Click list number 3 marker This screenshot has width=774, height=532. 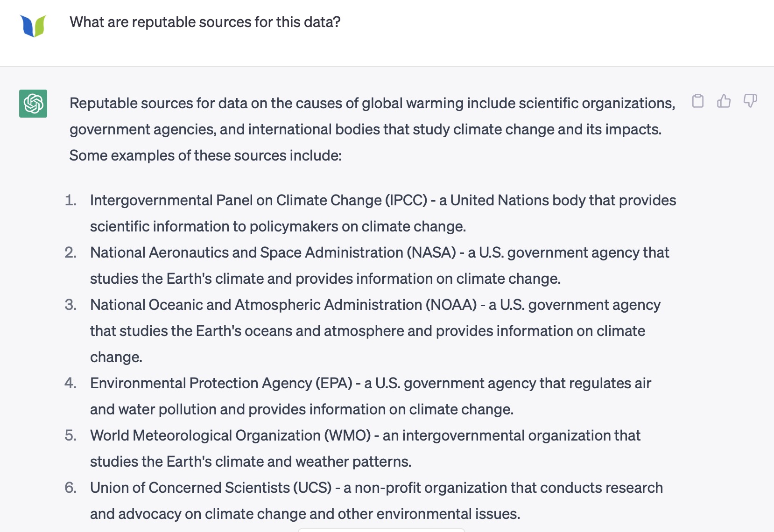click(x=70, y=305)
